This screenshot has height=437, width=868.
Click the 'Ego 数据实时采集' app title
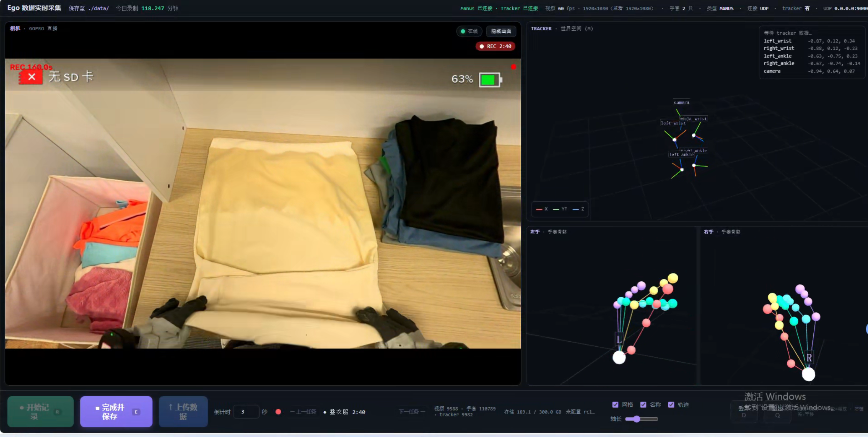tap(34, 8)
